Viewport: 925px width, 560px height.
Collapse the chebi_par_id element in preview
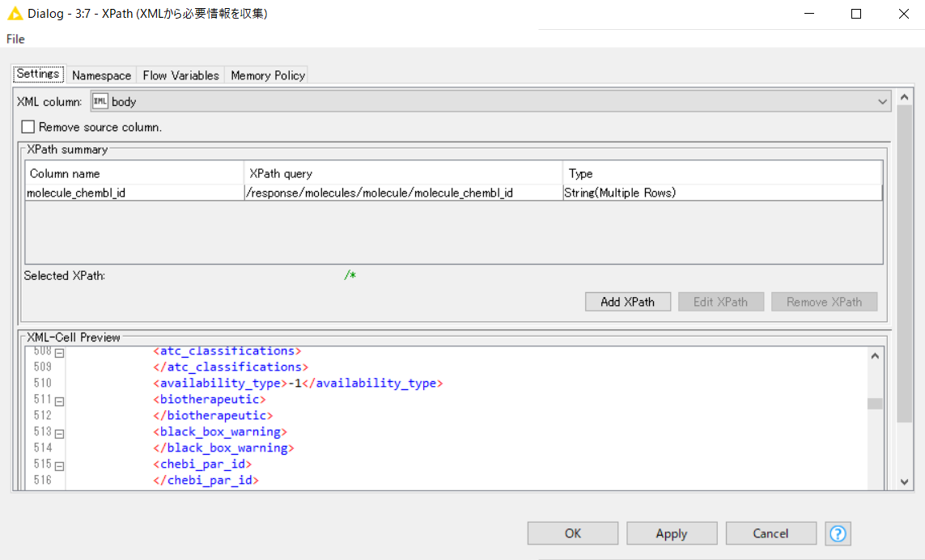pyautogui.click(x=59, y=465)
